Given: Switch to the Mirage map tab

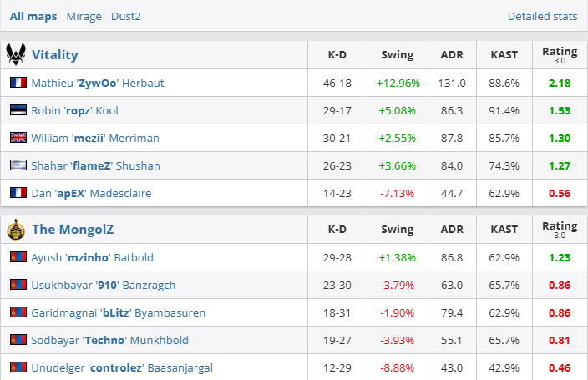Looking at the screenshot, I should tap(84, 16).
